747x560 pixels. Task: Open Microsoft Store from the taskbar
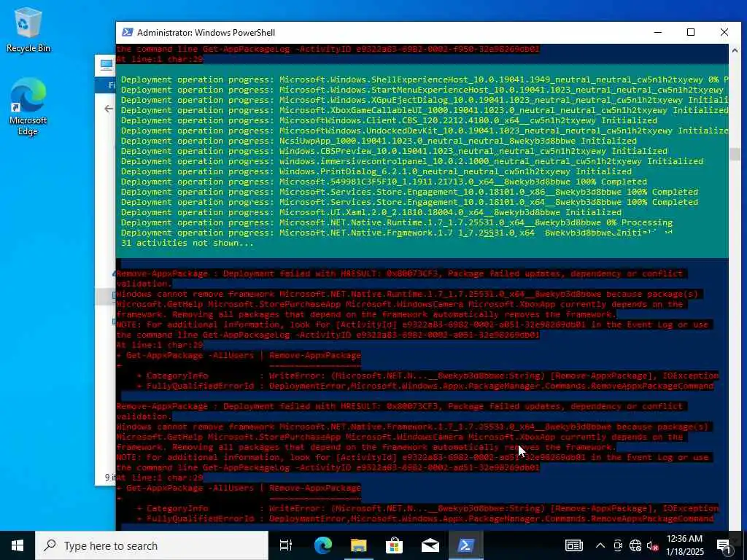[394, 545]
